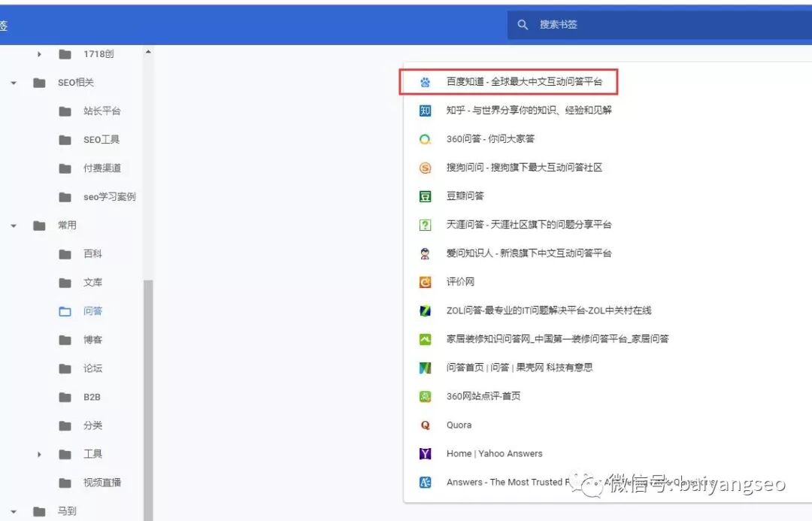Open 360网站点评-首页 bookmark
The image size is (812, 521).
coord(483,396)
